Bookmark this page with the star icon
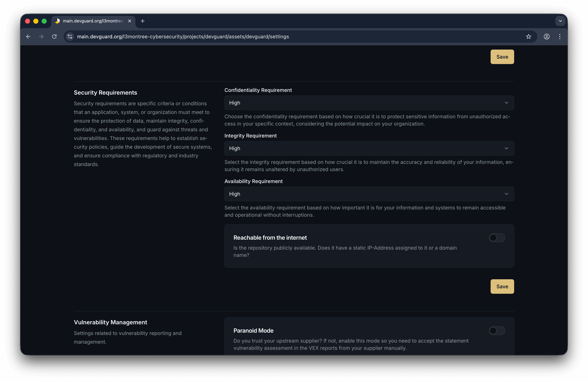This screenshot has width=588, height=382. pos(529,37)
